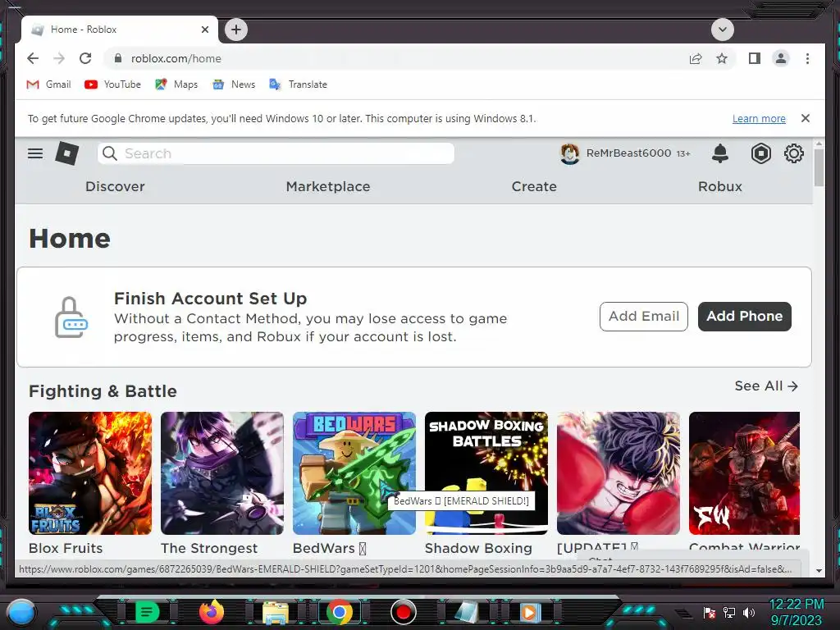Click See All for Fighting & Battle
Image resolution: width=840 pixels, height=630 pixels.
(766, 386)
